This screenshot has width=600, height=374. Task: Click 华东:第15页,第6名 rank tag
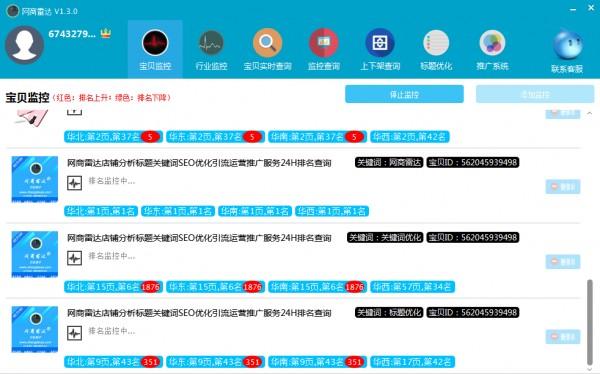tap(215, 287)
